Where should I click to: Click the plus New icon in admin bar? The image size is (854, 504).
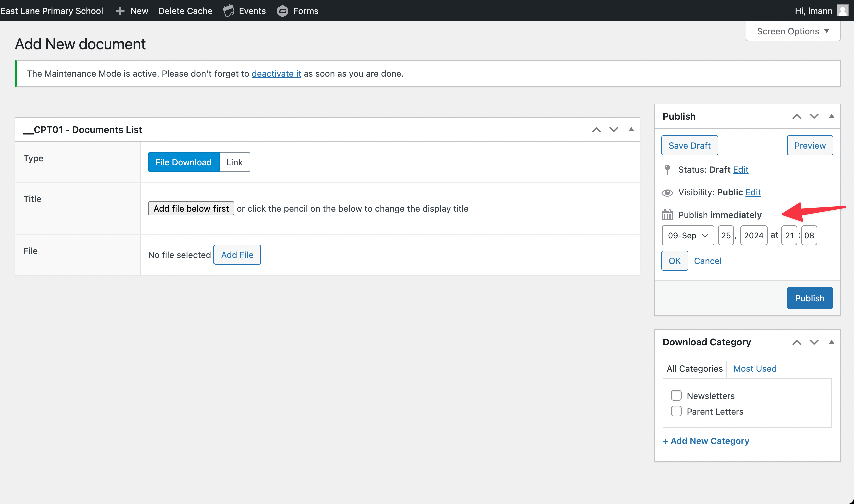tap(120, 11)
